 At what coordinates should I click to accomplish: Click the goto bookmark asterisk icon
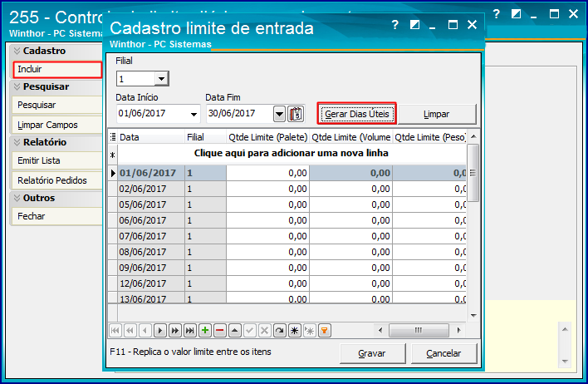[310, 331]
